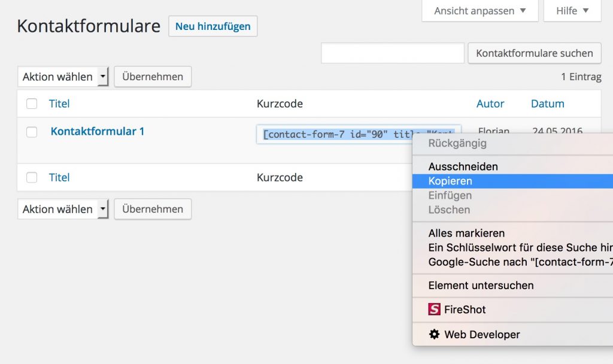This screenshot has height=364, width=613.
Task: Check the box next to Kontaktformular 1
Action: point(32,131)
